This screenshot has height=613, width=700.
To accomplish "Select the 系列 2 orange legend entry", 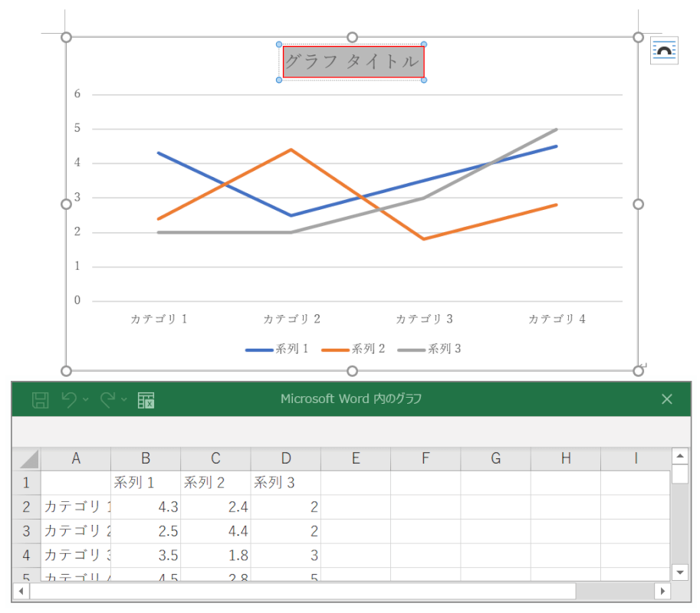I will (353, 349).
